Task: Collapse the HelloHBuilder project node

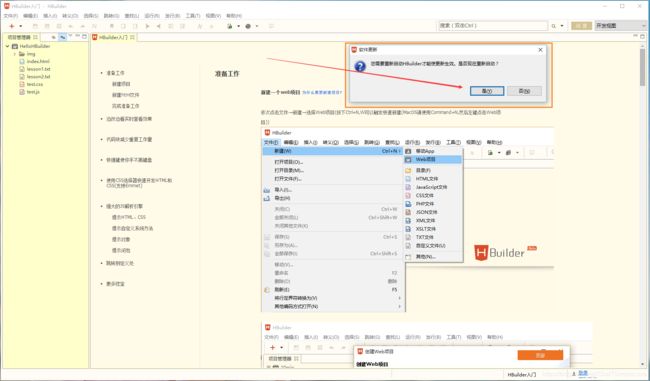Action: [7, 46]
